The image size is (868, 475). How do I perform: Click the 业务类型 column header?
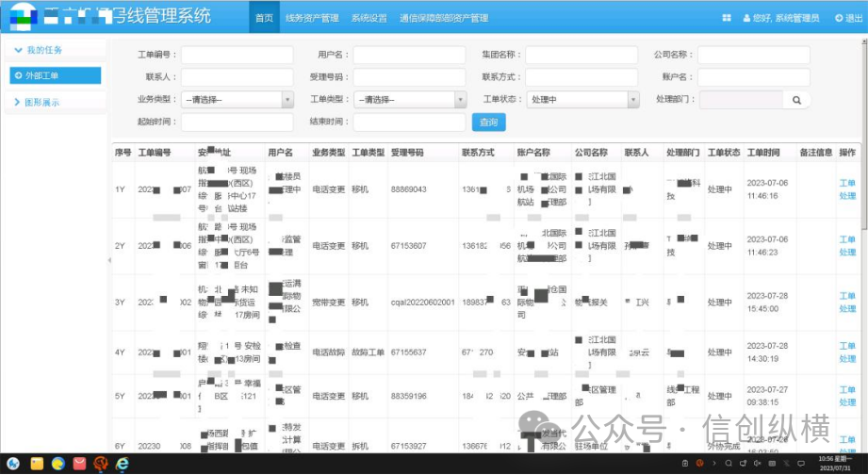(329, 153)
